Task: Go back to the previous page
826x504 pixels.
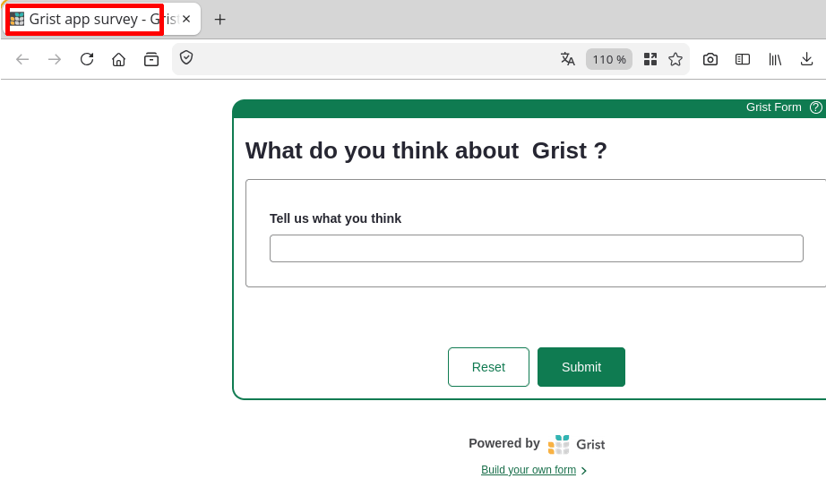Action: (x=22, y=59)
